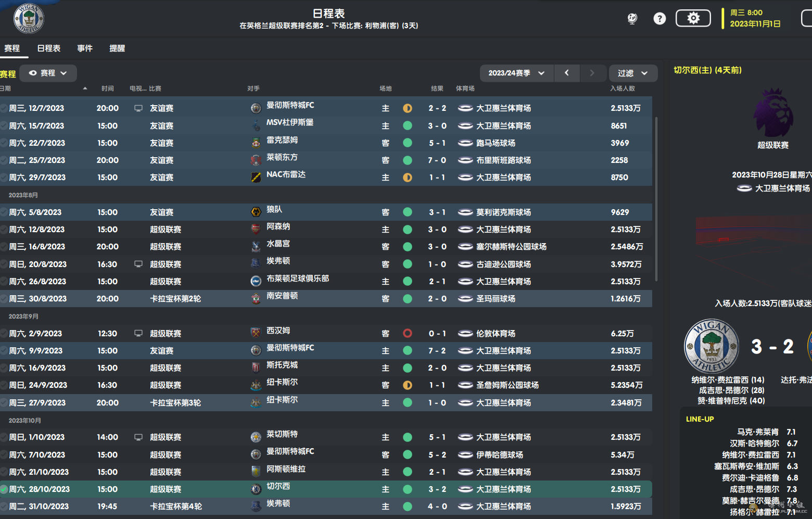Screen dimensions: 812x519
Task: Click the Premier League lion logo
Action: pos(773,112)
